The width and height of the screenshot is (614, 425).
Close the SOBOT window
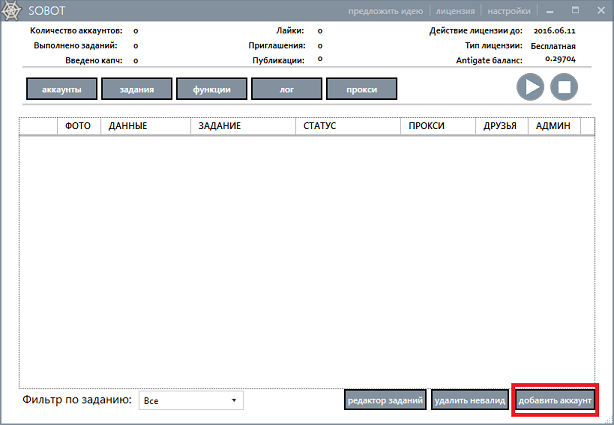(x=596, y=11)
